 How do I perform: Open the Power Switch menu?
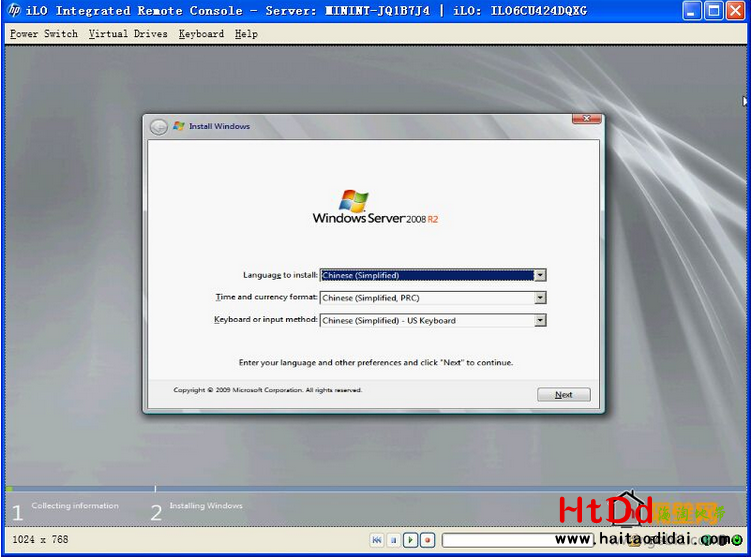(44, 34)
